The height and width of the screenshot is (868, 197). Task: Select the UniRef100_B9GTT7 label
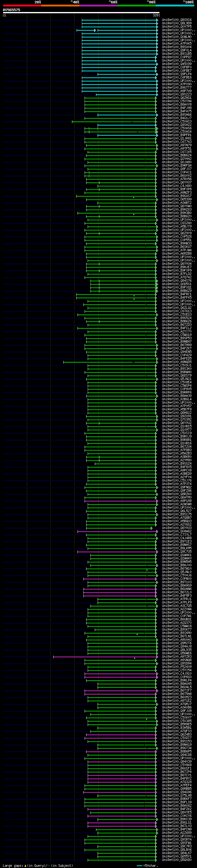point(177,88)
